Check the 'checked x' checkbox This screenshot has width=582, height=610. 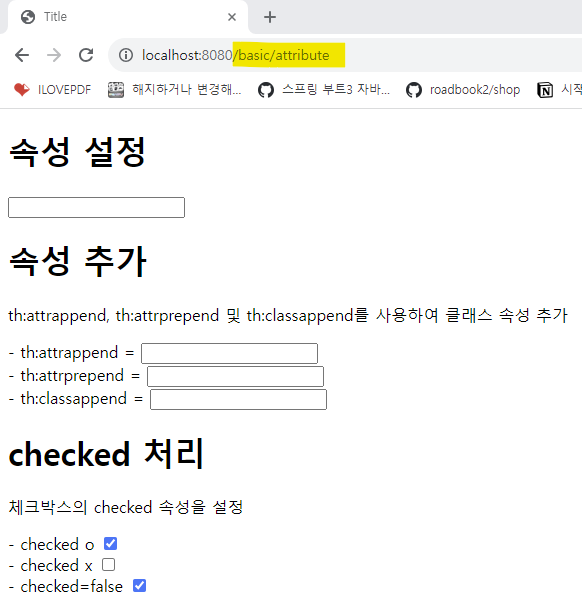pyautogui.click(x=109, y=564)
